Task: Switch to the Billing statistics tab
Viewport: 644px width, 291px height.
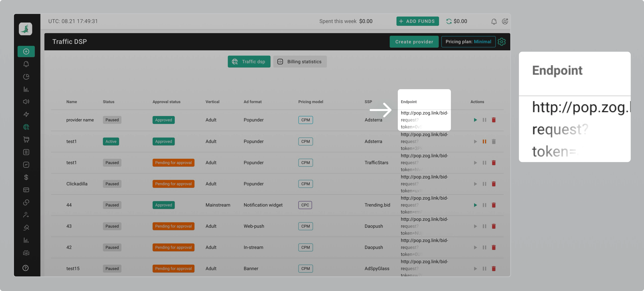Action: 300,61
